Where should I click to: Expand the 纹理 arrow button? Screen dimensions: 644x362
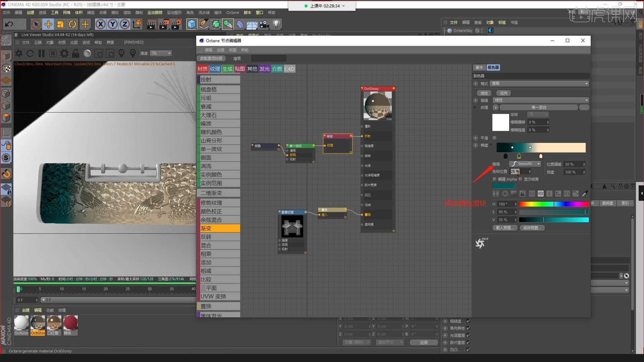tap(495, 108)
